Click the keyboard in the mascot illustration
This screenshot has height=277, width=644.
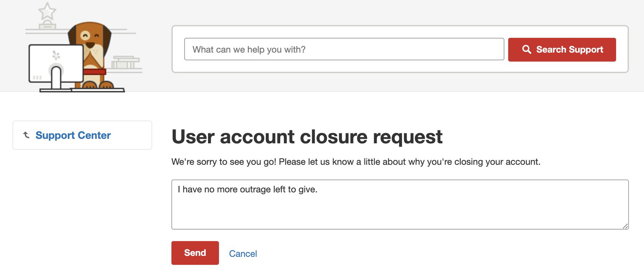tap(97, 90)
